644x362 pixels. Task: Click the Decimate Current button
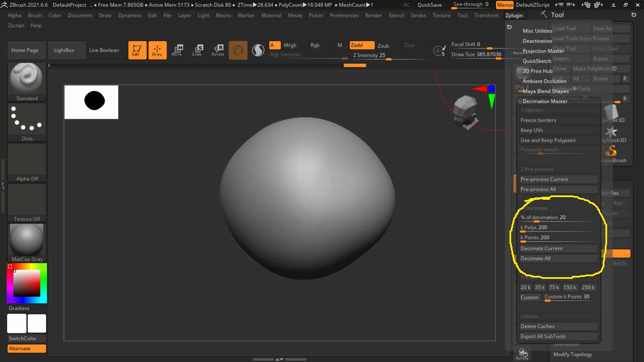pyautogui.click(x=558, y=248)
